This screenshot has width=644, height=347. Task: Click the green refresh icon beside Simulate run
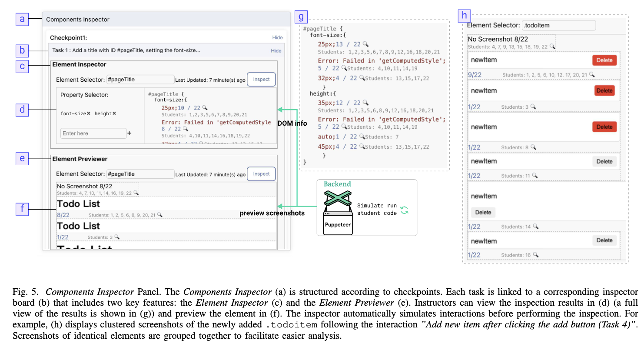click(x=404, y=210)
